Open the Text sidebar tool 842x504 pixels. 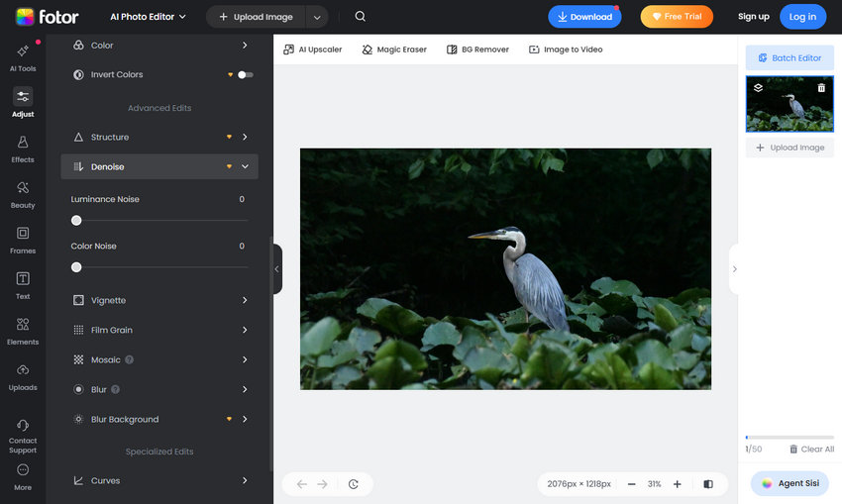tap(23, 285)
